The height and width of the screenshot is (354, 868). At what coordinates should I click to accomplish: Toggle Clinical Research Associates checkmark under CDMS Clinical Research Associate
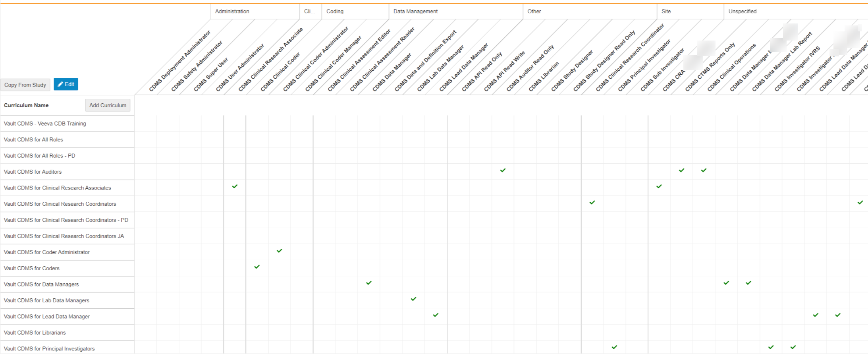click(235, 186)
